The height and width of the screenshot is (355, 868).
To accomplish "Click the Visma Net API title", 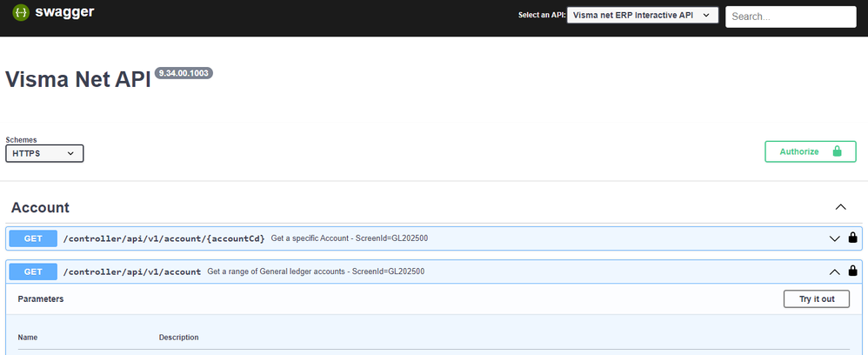I will coord(78,80).
